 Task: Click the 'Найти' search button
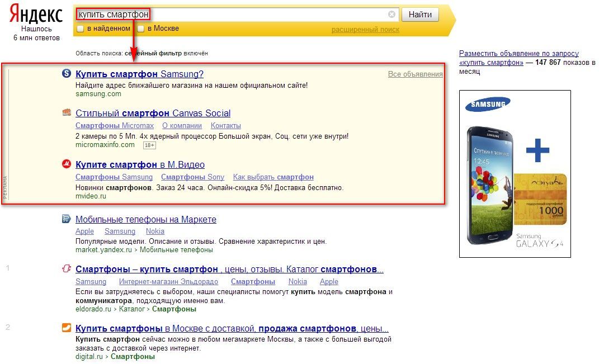(420, 15)
